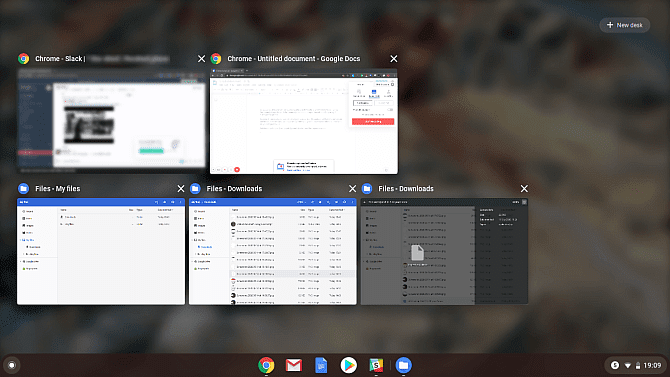The image size is (670, 377).
Task: Click the battery status icon
Action: pyautogui.click(x=638, y=365)
